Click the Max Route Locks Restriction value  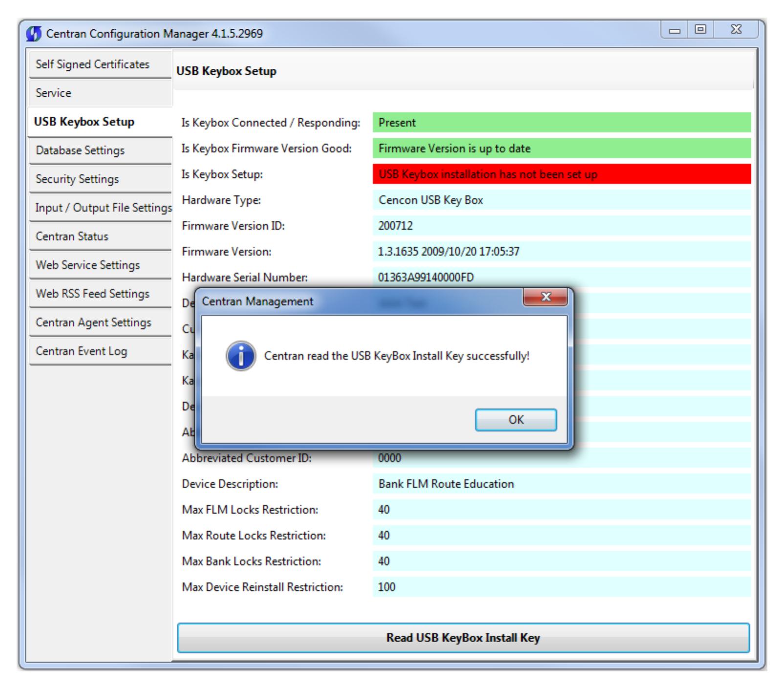(x=562, y=535)
